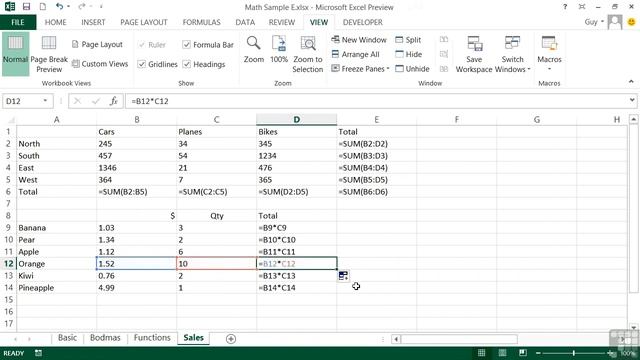Image resolution: width=640 pixels, height=360 pixels.
Task: Click the Save icon in quick access toolbar
Action: (x=27, y=7)
